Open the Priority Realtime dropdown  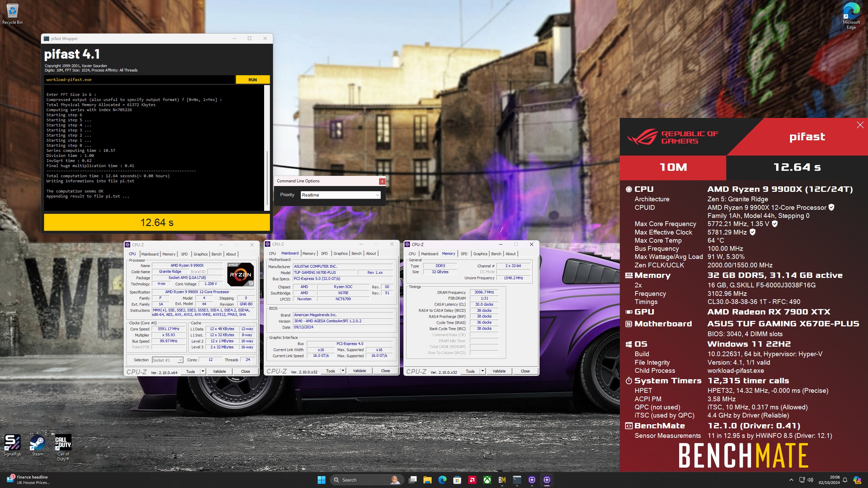(x=340, y=195)
